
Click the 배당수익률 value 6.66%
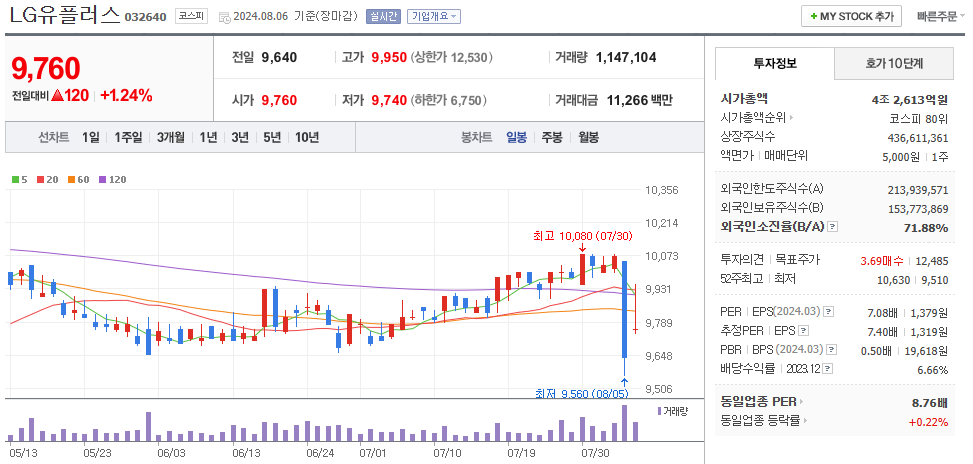tap(933, 370)
